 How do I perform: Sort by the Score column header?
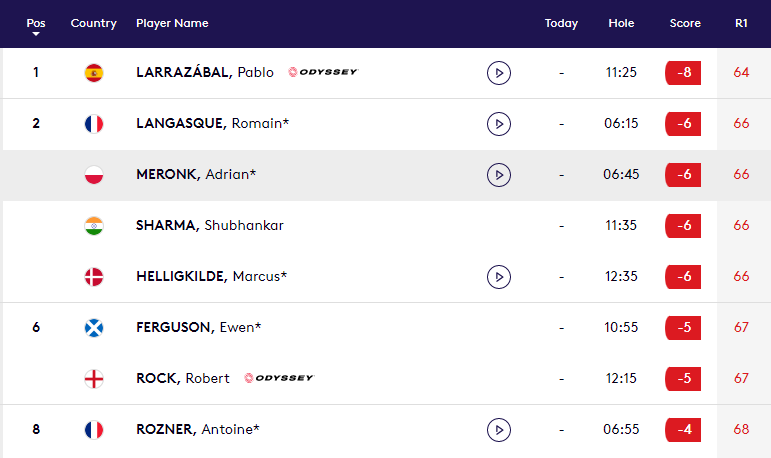(x=685, y=24)
